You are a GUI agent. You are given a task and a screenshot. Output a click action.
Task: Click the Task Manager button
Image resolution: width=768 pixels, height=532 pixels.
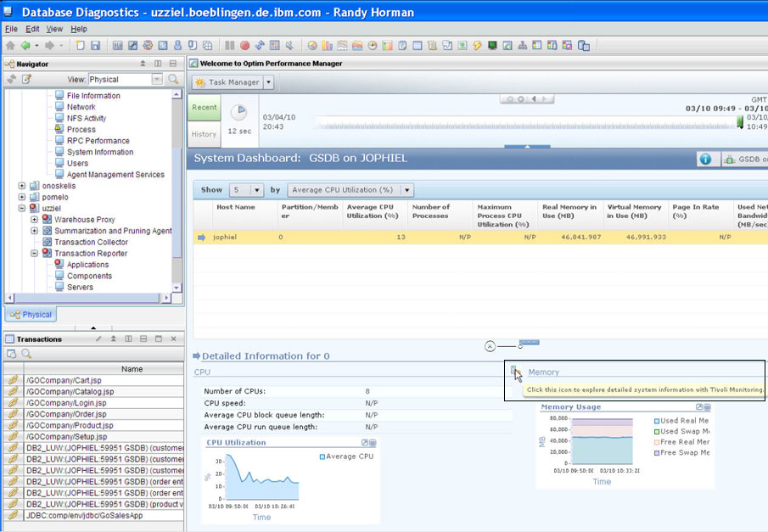(228, 82)
